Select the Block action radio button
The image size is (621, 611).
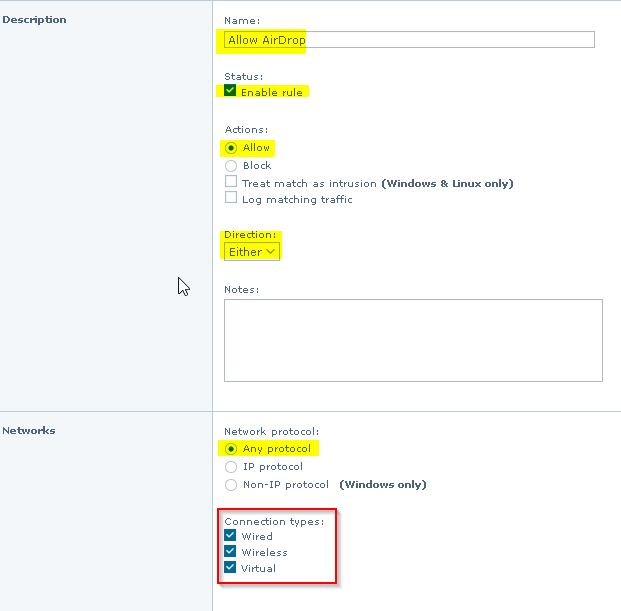(x=231, y=166)
